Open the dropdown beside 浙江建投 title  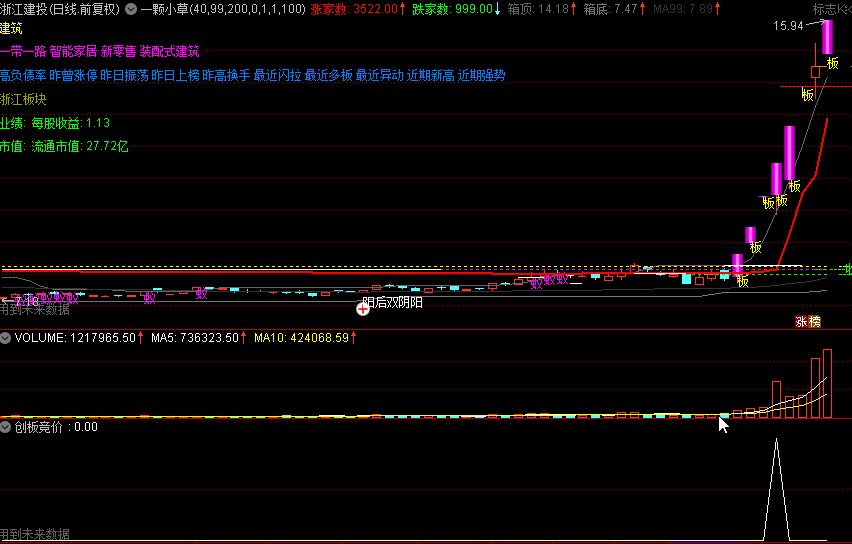tap(131, 9)
